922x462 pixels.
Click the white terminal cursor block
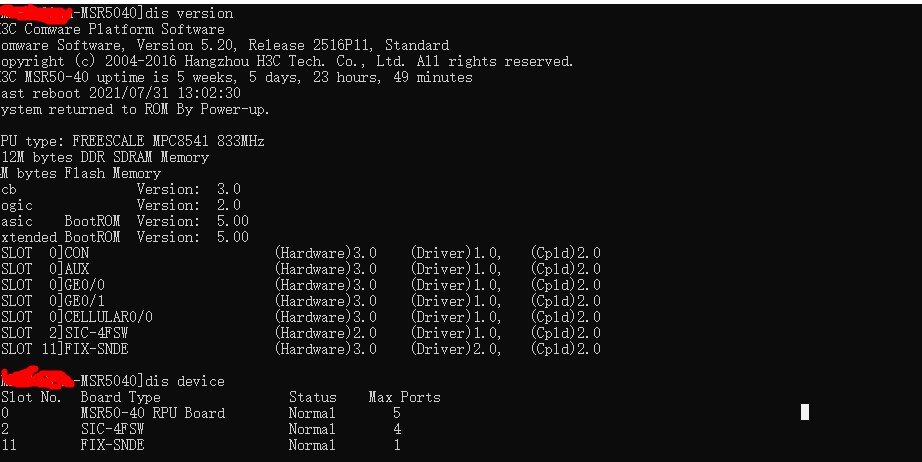pos(805,412)
